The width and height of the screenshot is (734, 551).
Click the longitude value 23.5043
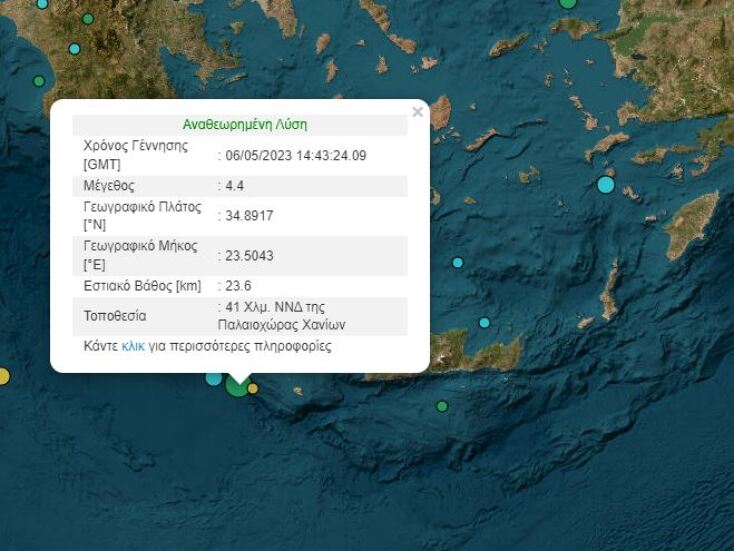coord(247,256)
